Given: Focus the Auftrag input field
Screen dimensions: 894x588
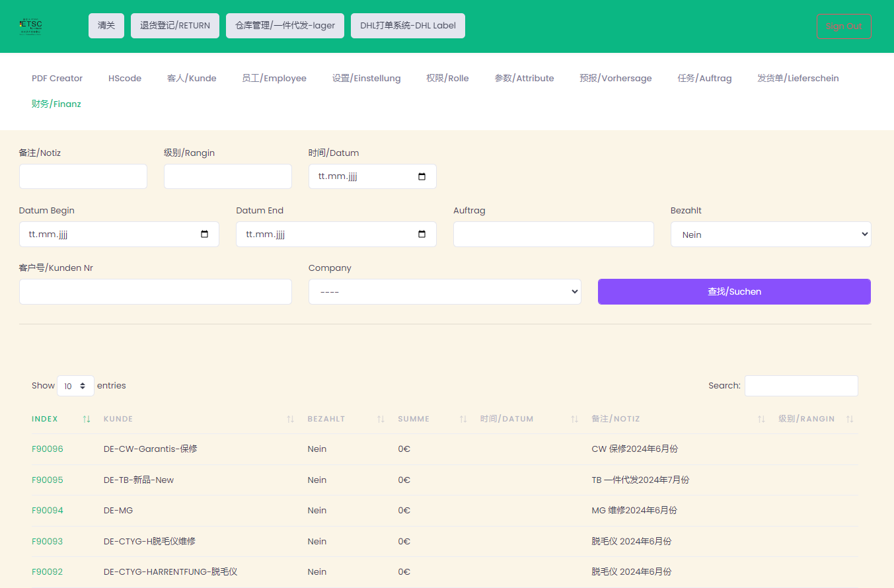Looking at the screenshot, I should tap(554, 235).
